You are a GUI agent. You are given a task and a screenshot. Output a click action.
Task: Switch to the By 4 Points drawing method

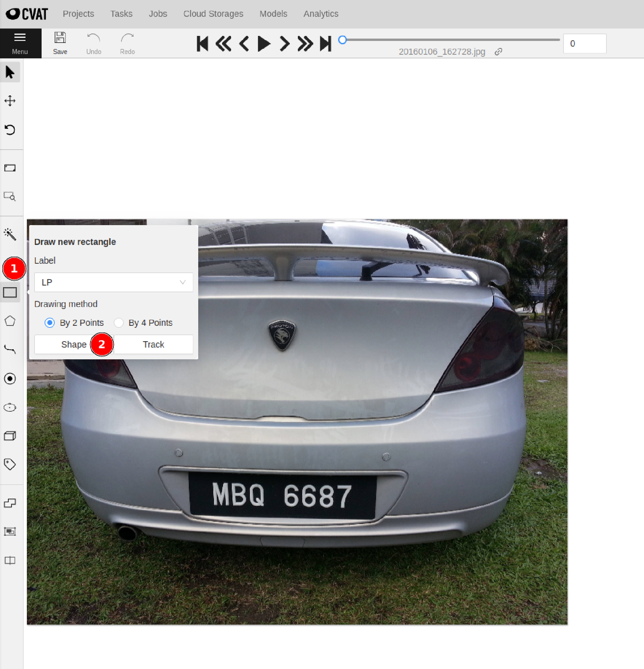118,322
